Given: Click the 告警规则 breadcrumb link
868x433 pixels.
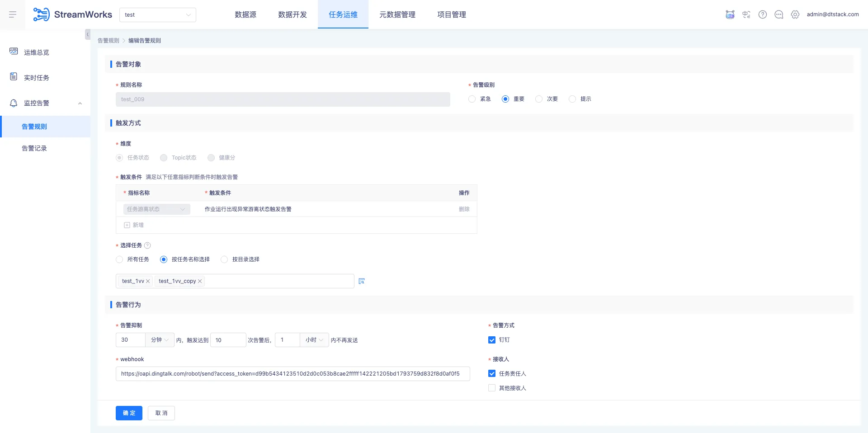Looking at the screenshot, I should pos(108,40).
